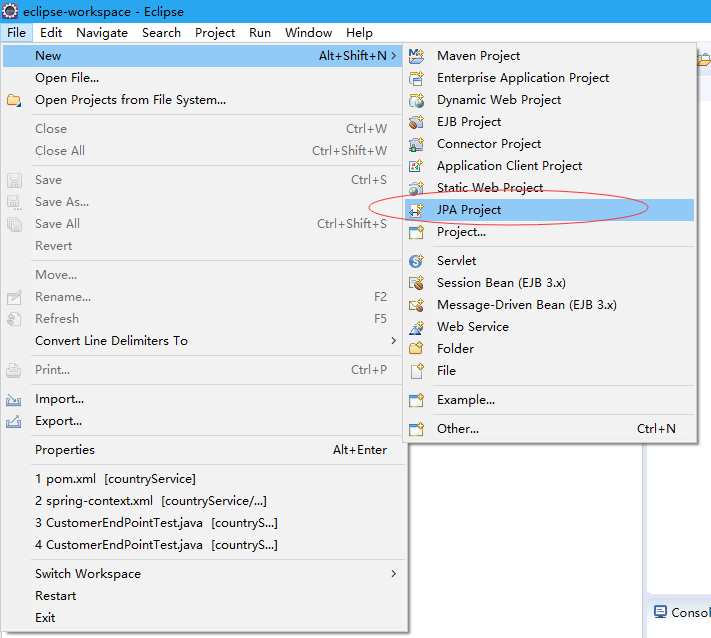Click the JPA Project icon
This screenshot has height=638, width=711.
[x=416, y=210]
